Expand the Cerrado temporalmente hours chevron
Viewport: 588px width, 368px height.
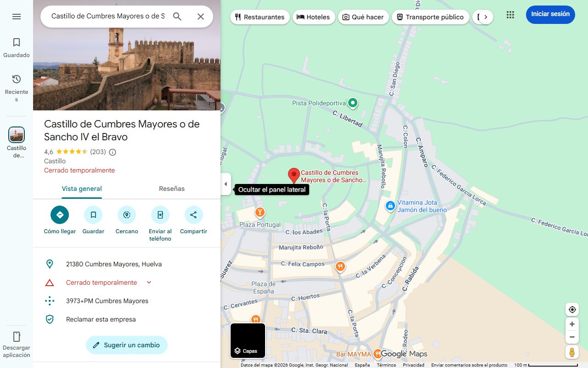[x=148, y=282]
